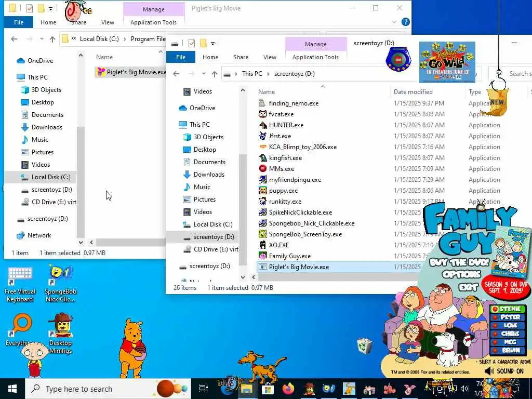This screenshot has height=399, width=532.
Task: Select Brian character radio option
Action: tap(507, 350)
